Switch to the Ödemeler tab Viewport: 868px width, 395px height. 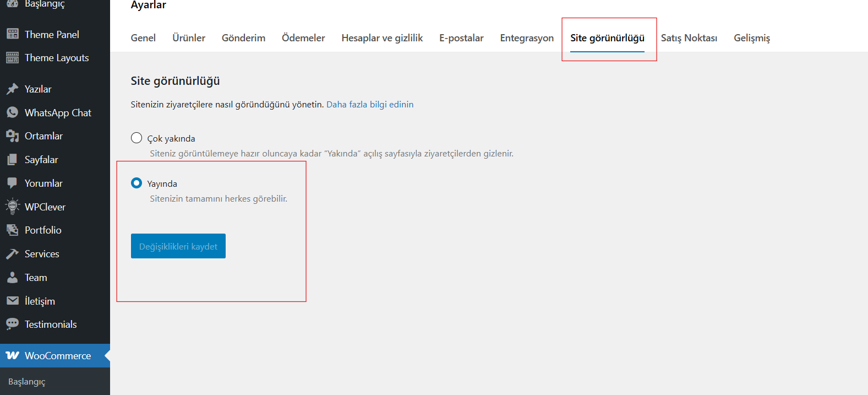point(303,38)
